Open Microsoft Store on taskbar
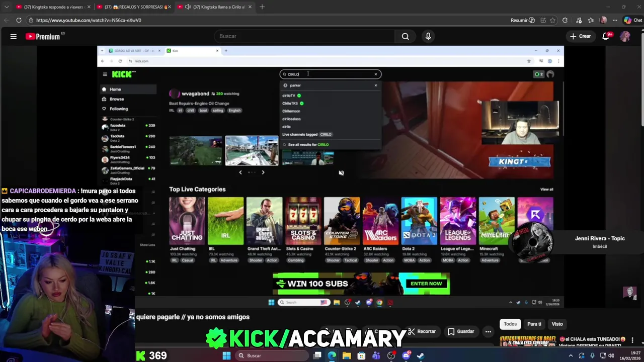644x362 pixels. 361,355
